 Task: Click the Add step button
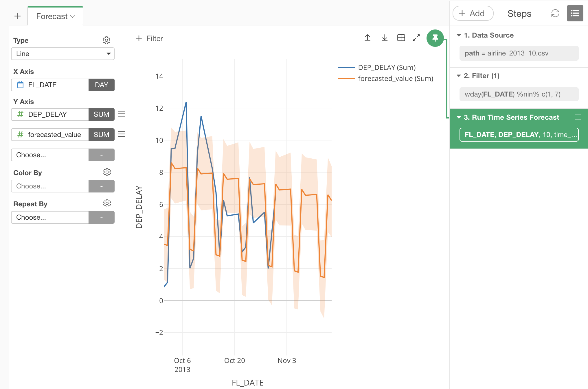(473, 13)
